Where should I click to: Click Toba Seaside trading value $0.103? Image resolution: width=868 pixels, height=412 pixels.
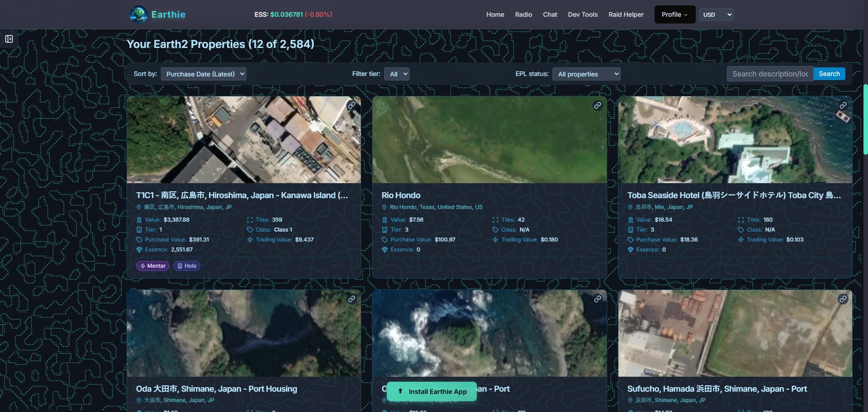(x=795, y=240)
